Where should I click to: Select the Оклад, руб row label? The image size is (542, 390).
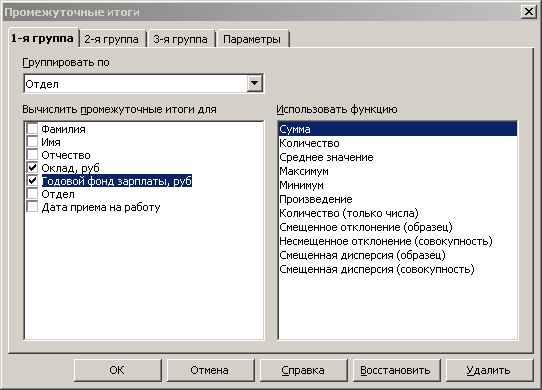(71, 168)
